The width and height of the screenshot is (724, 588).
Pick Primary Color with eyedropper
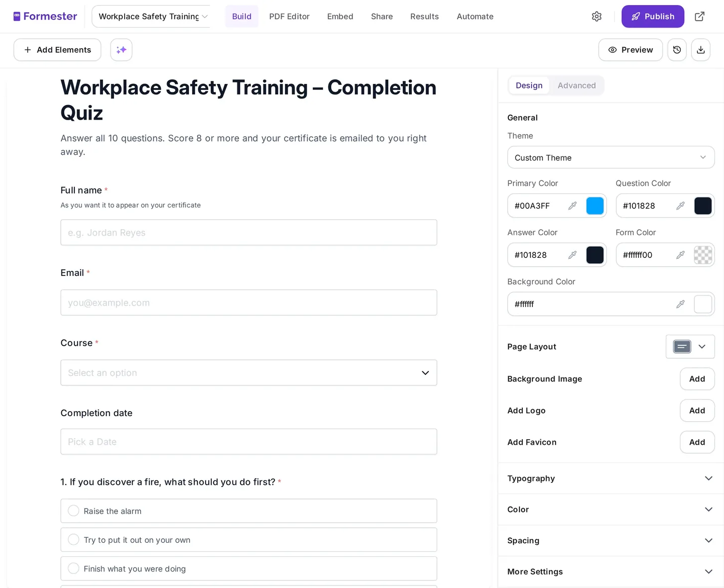pyautogui.click(x=572, y=206)
